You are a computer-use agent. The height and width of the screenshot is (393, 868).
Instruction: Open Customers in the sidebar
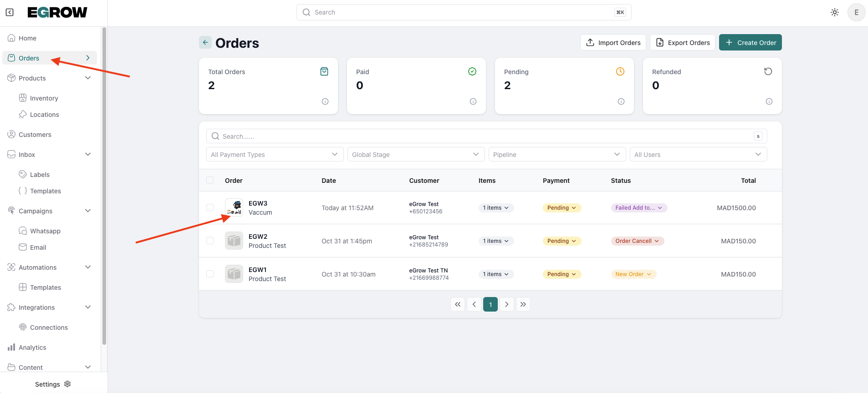[35, 135]
